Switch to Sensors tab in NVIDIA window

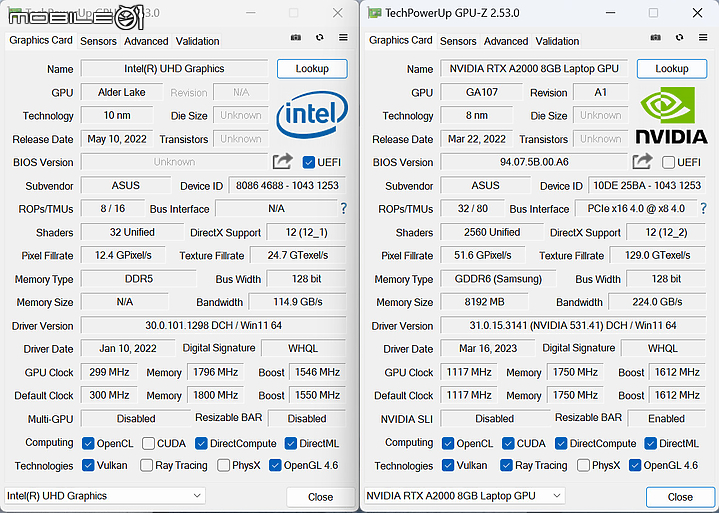click(x=458, y=41)
